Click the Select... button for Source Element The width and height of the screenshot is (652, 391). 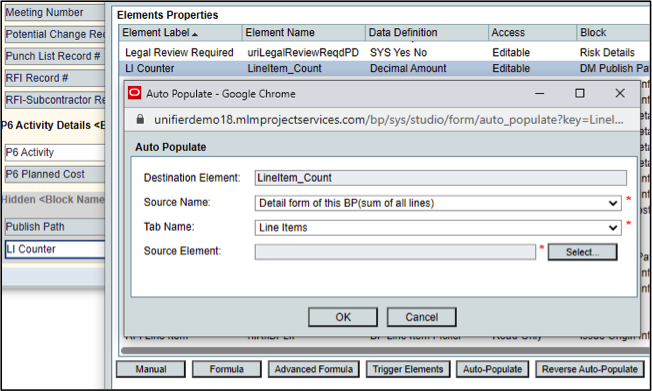582,252
